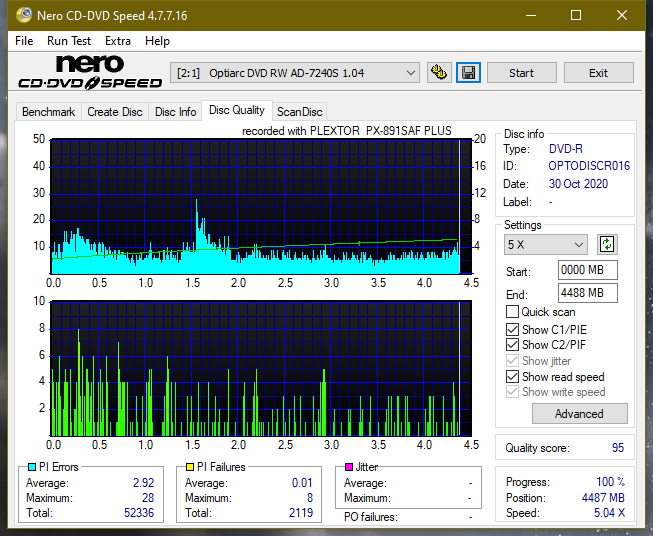The image size is (653, 536).
Task: Click PI Failures total 2119
Action: (x=301, y=513)
